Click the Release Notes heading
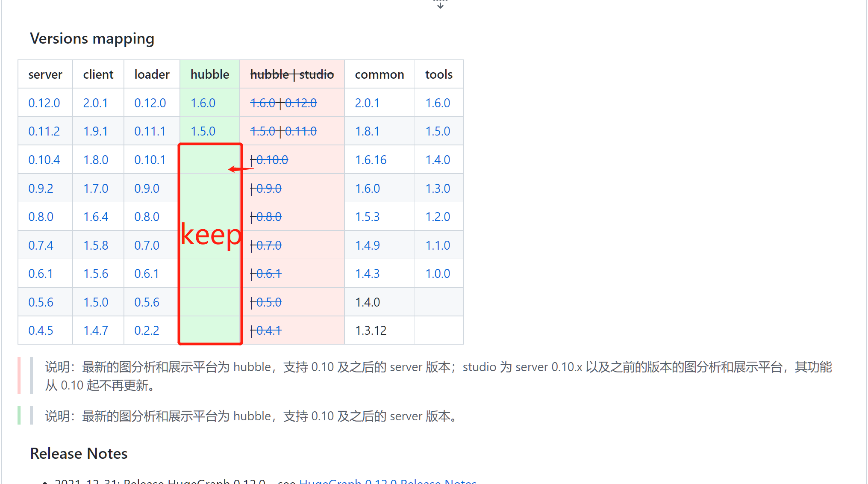 (x=79, y=453)
